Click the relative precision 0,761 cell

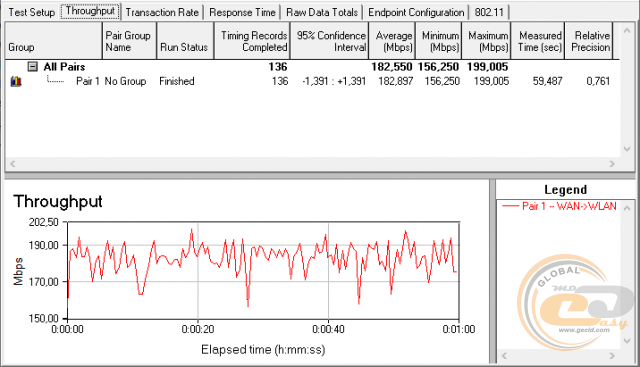(x=598, y=81)
